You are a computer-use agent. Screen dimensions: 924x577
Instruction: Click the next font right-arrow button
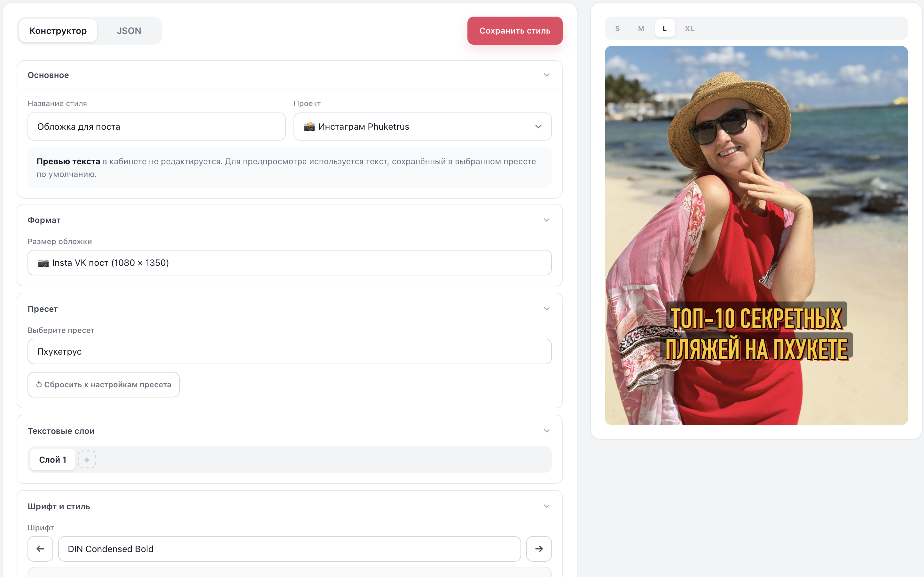(538, 548)
